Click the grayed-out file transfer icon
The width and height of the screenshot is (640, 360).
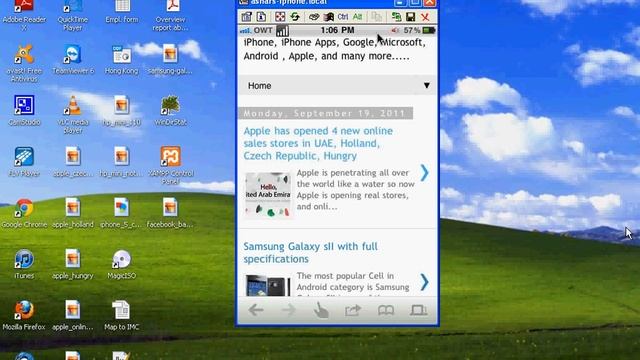[377, 17]
